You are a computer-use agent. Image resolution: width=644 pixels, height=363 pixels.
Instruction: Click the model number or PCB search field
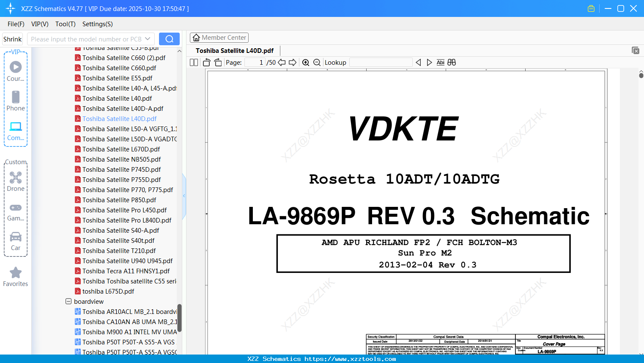coord(86,39)
